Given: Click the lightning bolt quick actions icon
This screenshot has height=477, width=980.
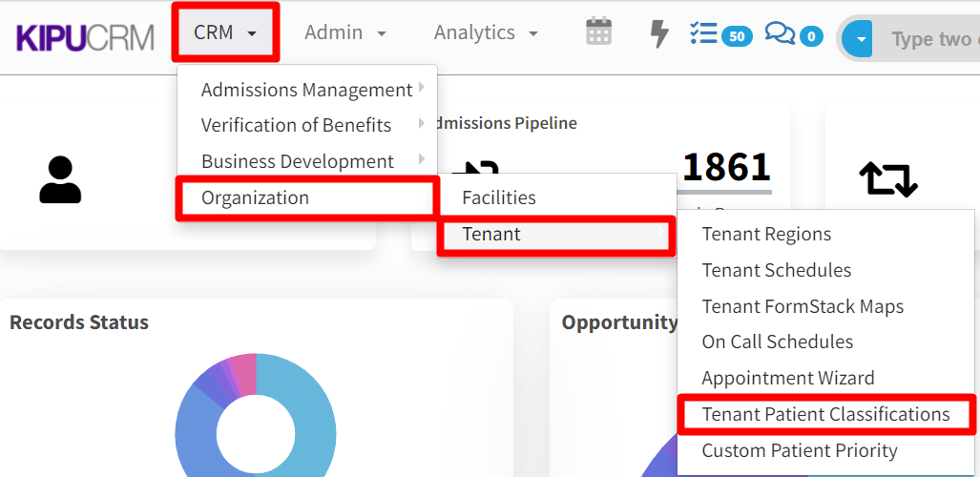Looking at the screenshot, I should tap(658, 32).
